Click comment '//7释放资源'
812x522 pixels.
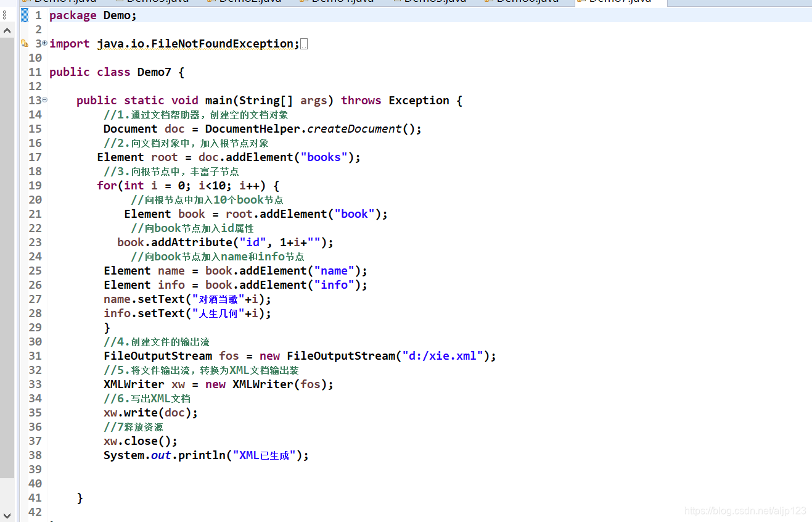click(x=133, y=427)
